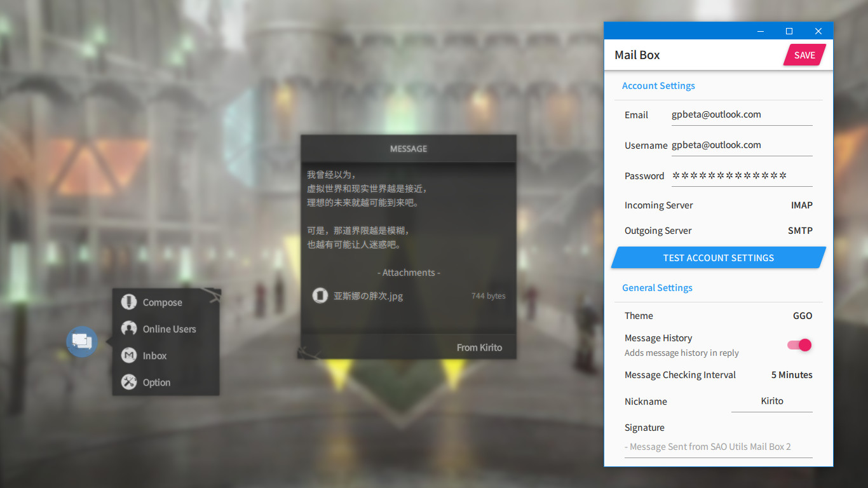The width and height of the screenshot is (868, 488).
Task: Switch to the Account Settings section
Action: tap(658, 85)
